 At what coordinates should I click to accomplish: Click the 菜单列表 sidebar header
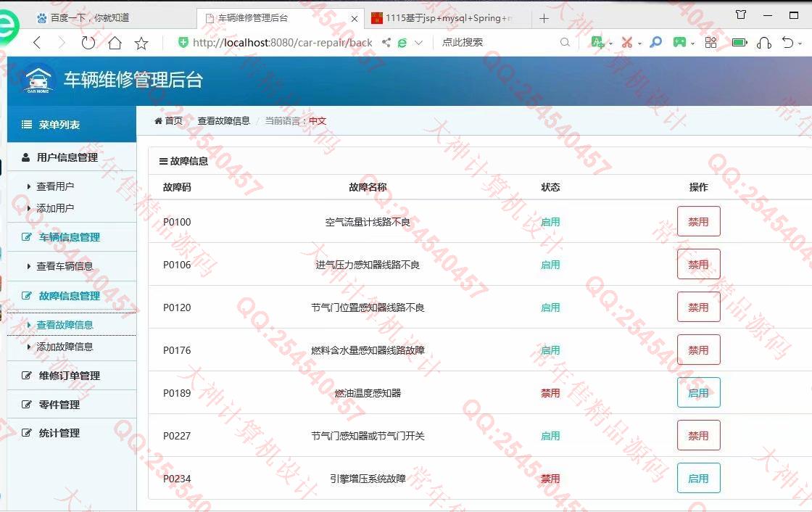coord(72,124)
